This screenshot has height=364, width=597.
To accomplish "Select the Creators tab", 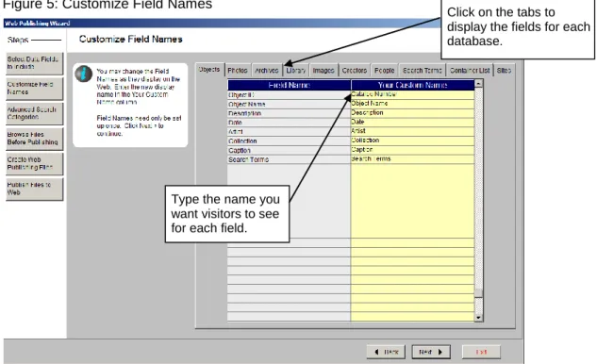I will [354, 71].
